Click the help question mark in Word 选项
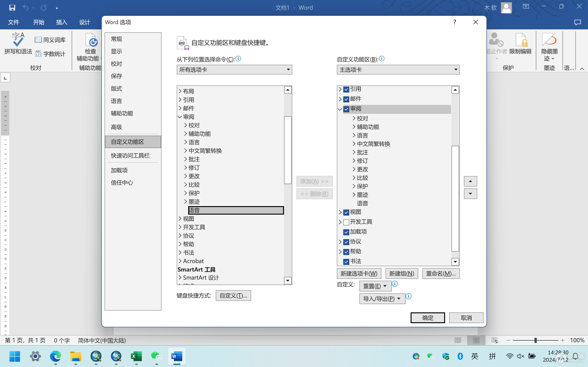 (x=454, y=22)
